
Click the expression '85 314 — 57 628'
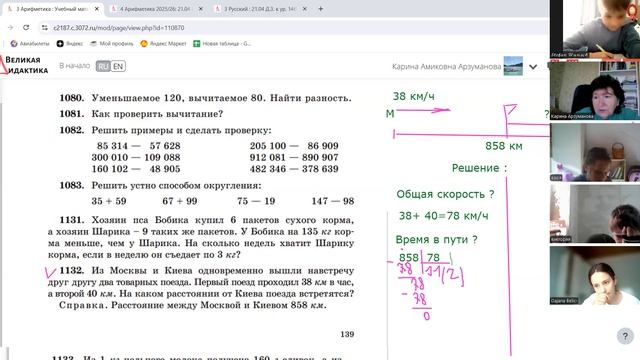point(138,146)
